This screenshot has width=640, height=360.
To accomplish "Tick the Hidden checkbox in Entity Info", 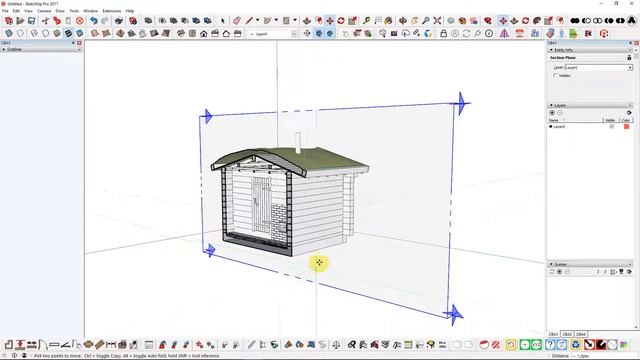I will tap(556, 76).
